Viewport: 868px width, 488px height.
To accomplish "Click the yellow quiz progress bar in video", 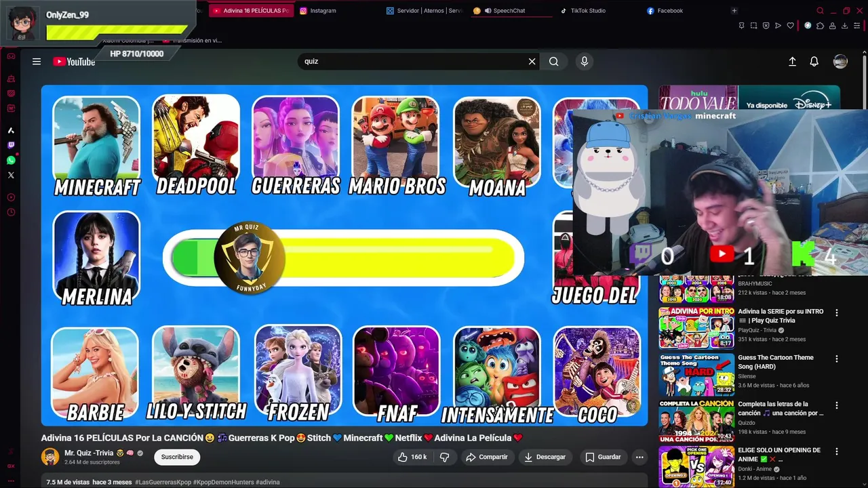I will (x=344, y=258).
